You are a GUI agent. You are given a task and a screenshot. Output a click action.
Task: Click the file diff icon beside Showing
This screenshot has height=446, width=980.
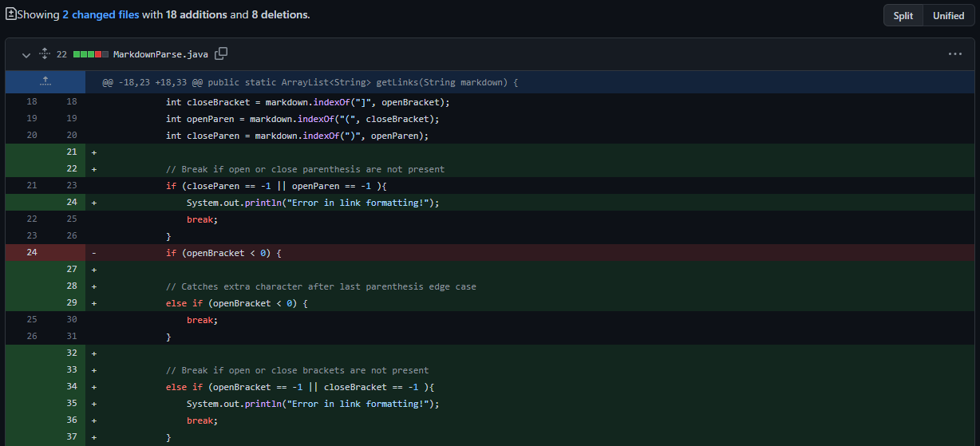(x=10, y=14)
